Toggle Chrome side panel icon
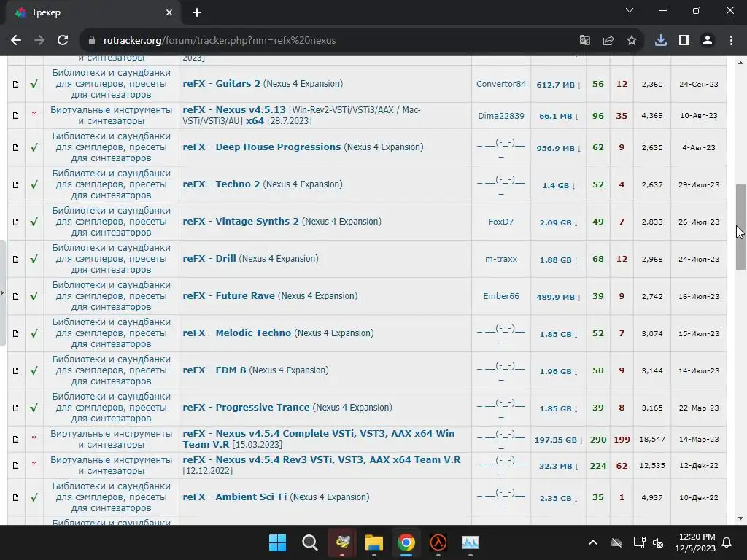 tap(684, 41)
